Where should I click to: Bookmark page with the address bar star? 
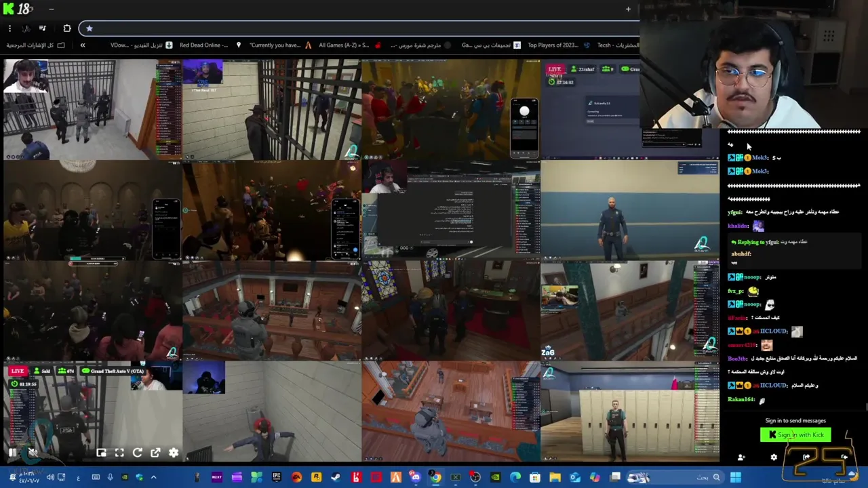89,28
